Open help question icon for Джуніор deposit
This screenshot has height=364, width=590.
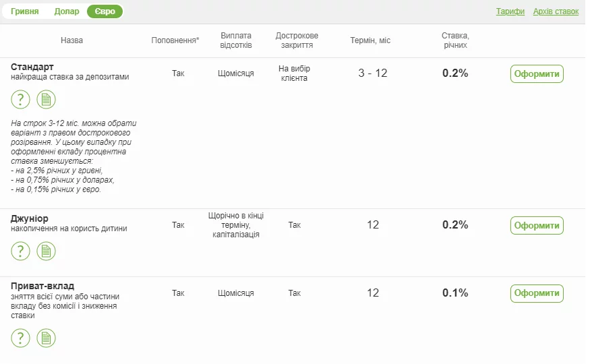pyautogui.click(x=20, y=251)
